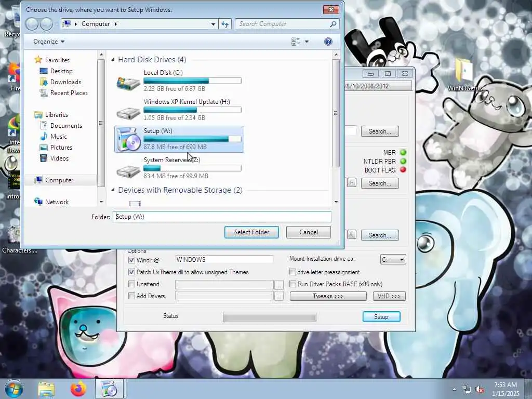Click the Status progress bar

(x=270, y=317)
